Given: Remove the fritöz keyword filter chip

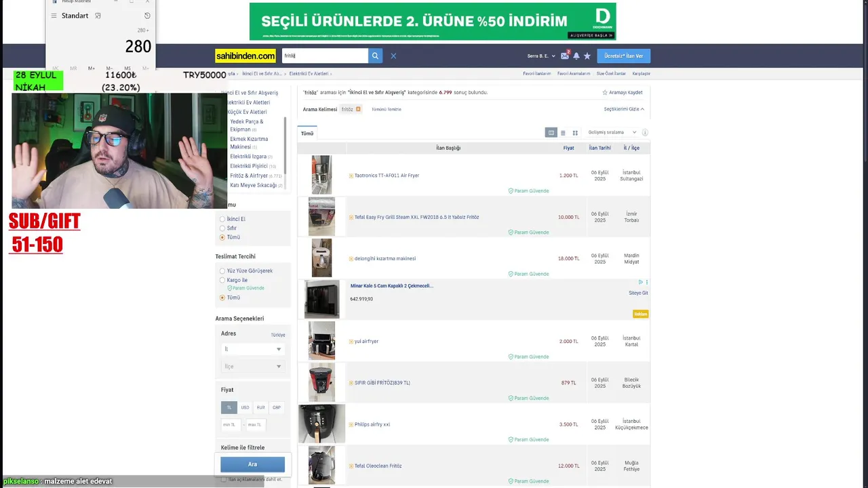Looking at the screenshot, I should (x=358, y=109).
